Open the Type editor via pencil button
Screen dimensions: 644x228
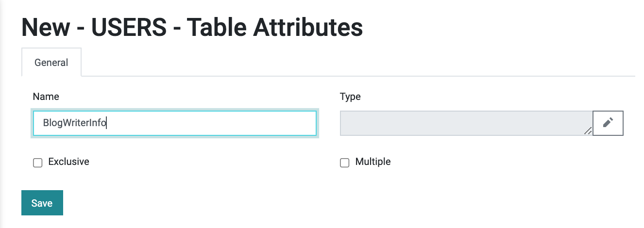608,123
